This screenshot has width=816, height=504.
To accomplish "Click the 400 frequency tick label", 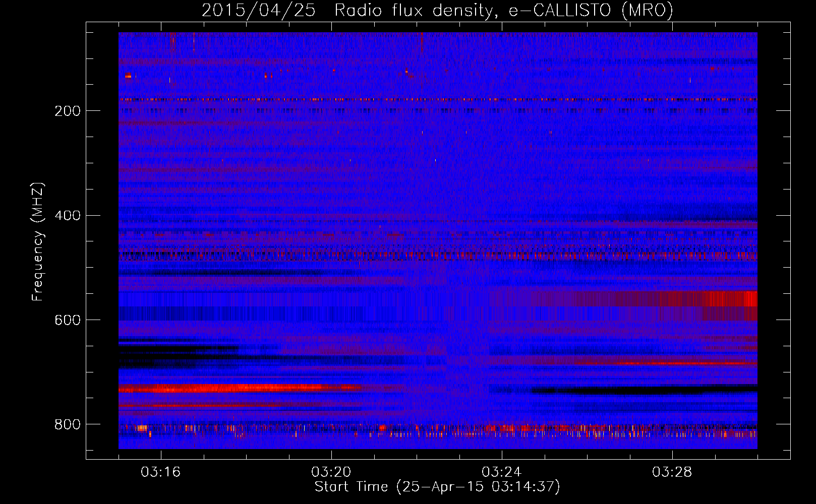I will point(68,216).
